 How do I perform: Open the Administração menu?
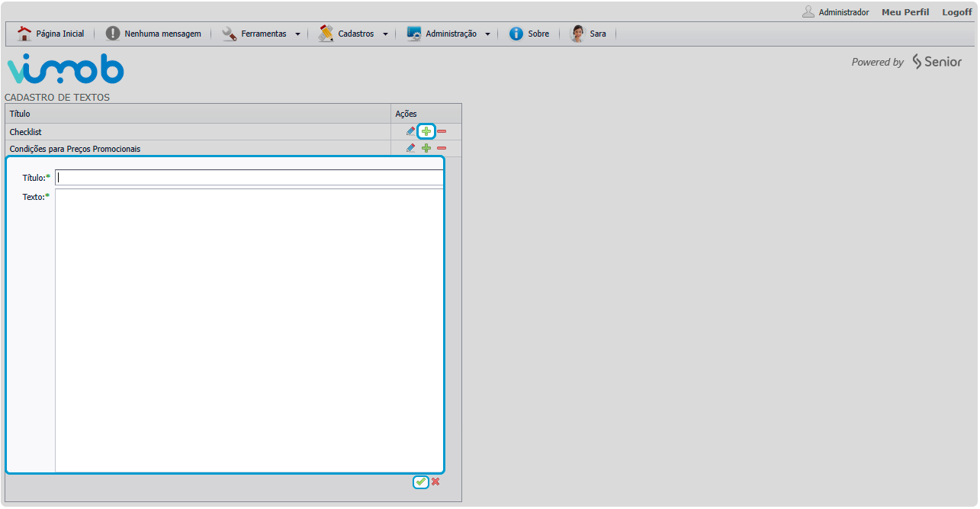click(451, 34)
